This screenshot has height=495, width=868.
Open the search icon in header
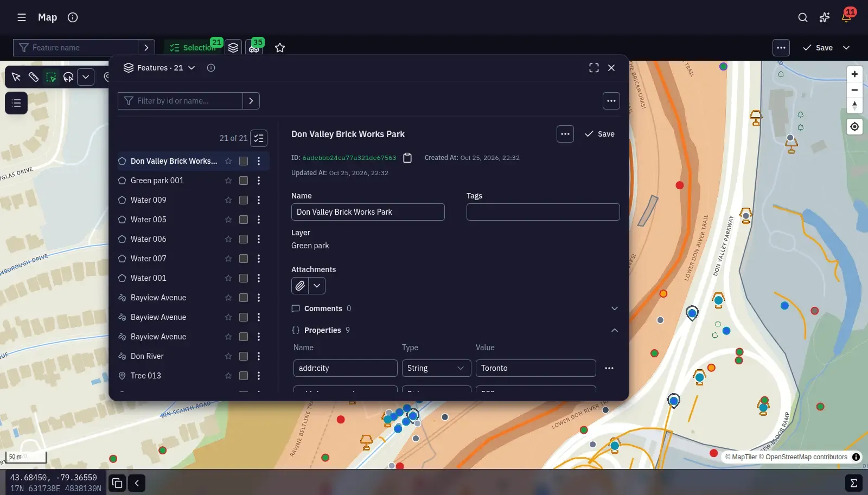pos(803,17)
